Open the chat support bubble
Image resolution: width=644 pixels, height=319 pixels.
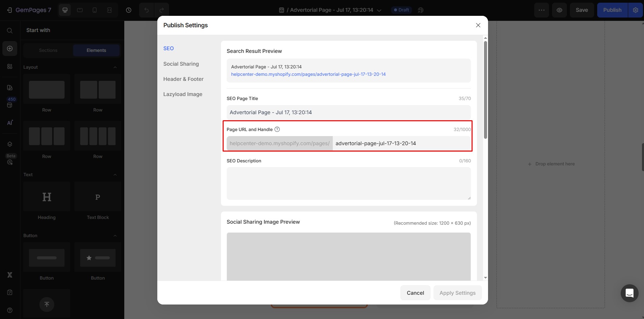pos(630,293)
